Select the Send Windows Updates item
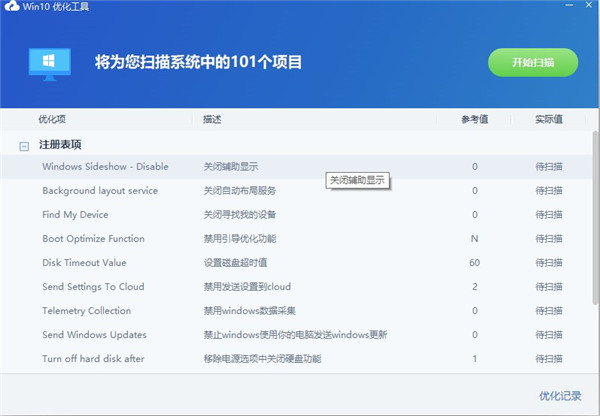The height and width of the screenshot is (416, 600). 94,335
